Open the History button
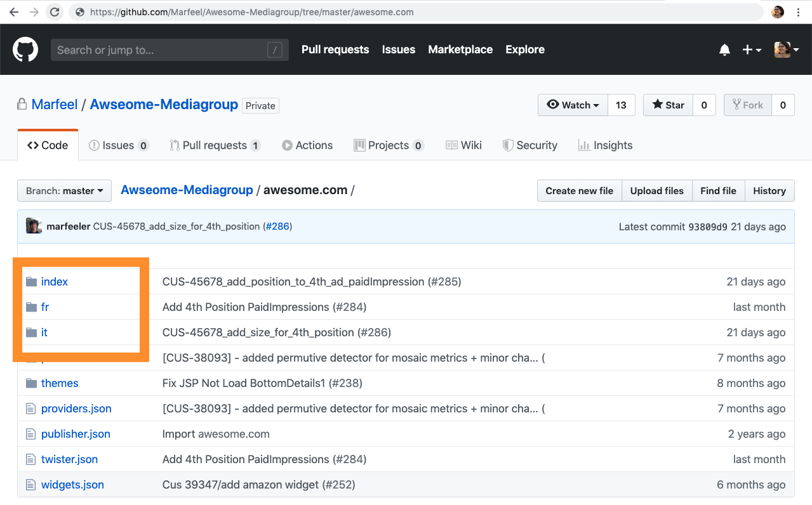This screenshot has width=812, height=505. [769, 191]
